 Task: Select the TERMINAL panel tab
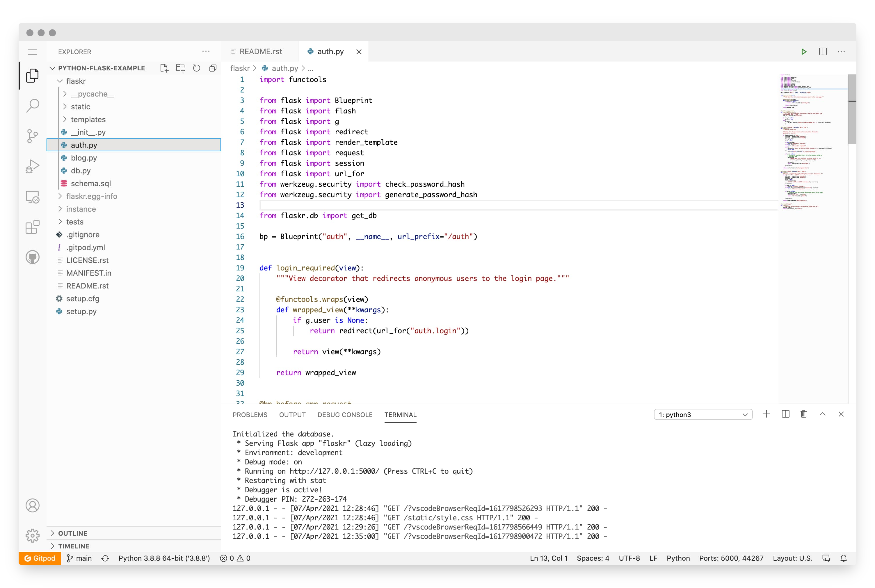point(400,414)
